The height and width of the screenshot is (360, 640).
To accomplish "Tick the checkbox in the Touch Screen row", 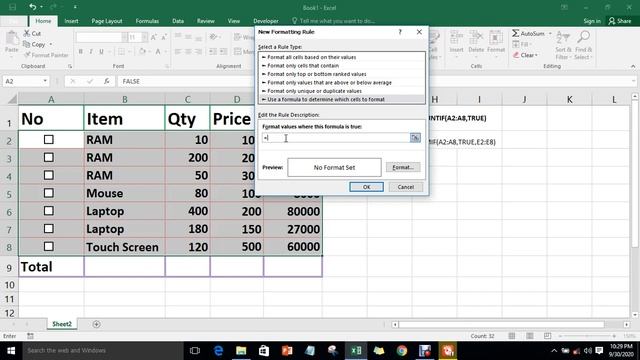I will tap(49, 247).
